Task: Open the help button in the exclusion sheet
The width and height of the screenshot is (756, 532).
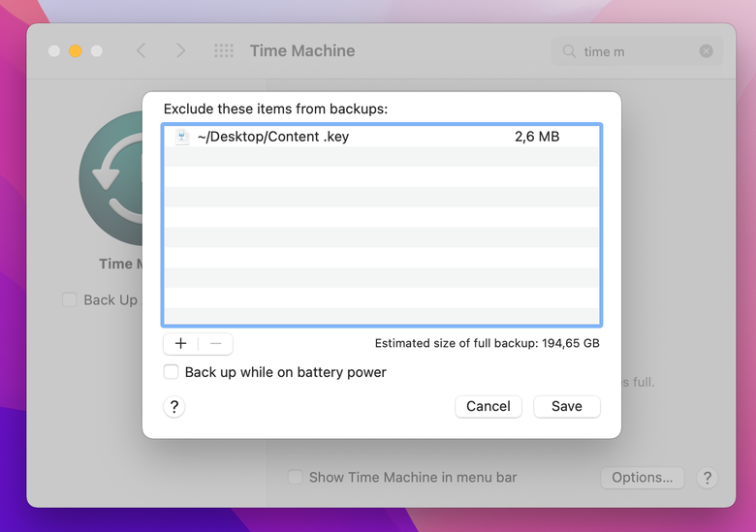Action: tap(174, 407)
